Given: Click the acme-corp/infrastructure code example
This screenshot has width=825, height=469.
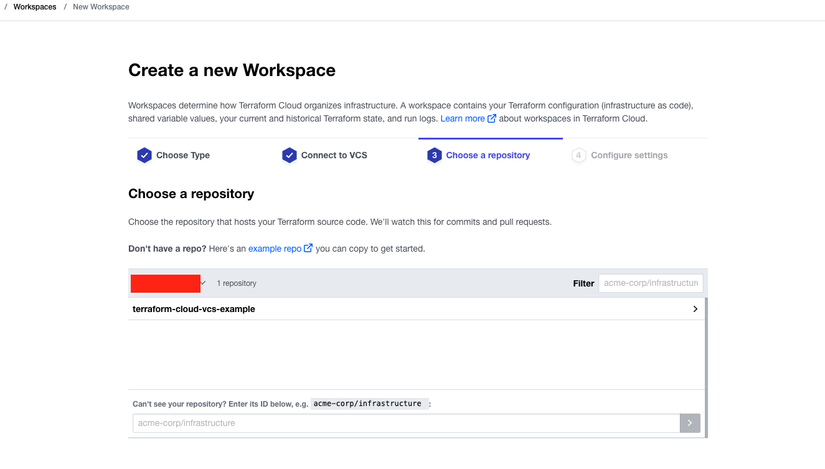Looking at the screenshot, I should coord(368,404).
